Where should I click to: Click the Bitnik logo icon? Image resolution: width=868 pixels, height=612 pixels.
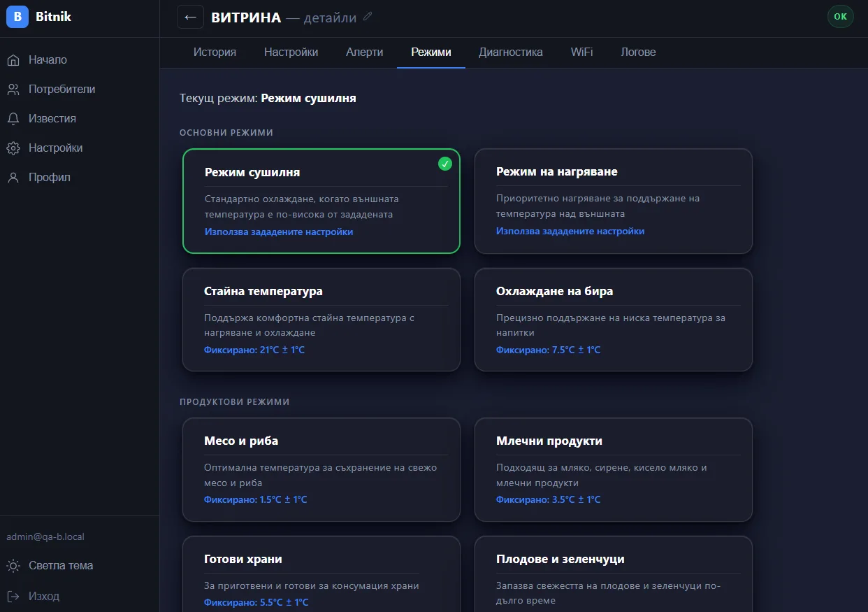point(17,17)
